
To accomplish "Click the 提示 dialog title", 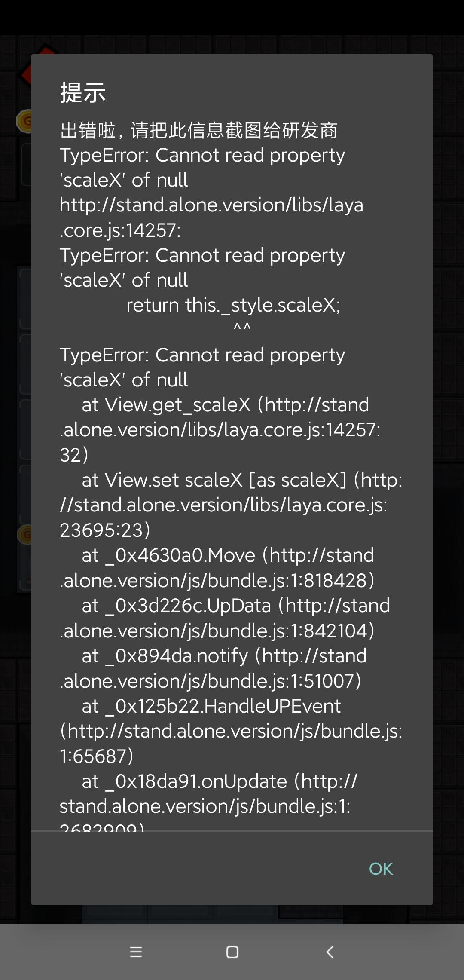I will point(83,92).
